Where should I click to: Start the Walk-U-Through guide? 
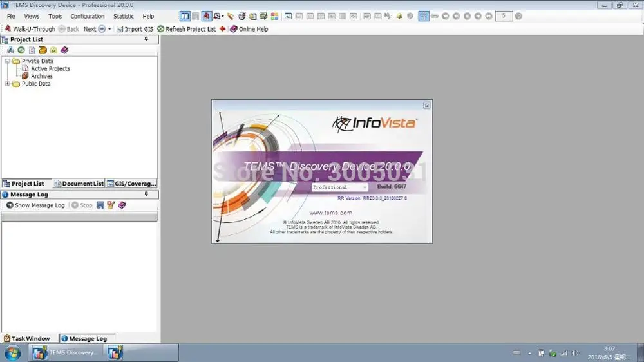tap(30, 29)
